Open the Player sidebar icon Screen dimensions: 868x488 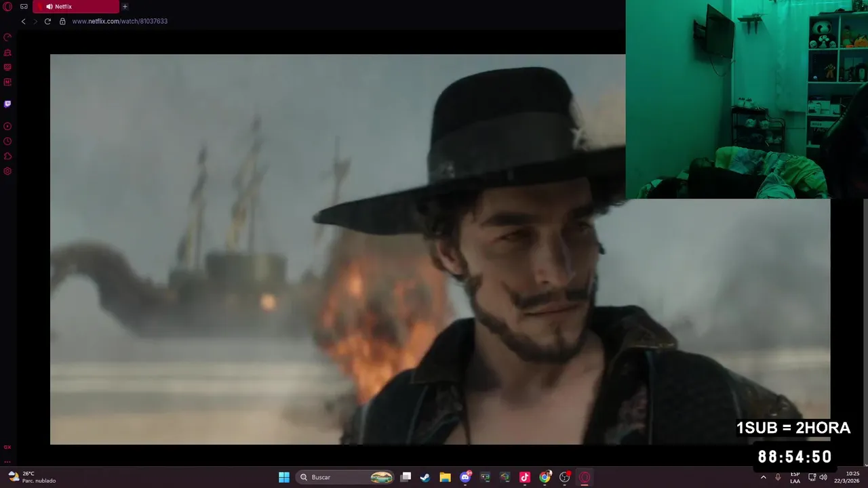pos(7,126)
